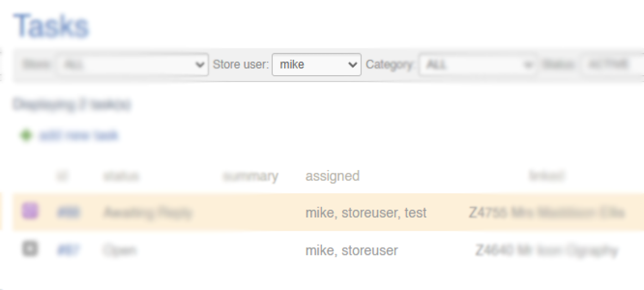
Task: Open the task ID link in the highlighted row
Action: tap(69, 212)
